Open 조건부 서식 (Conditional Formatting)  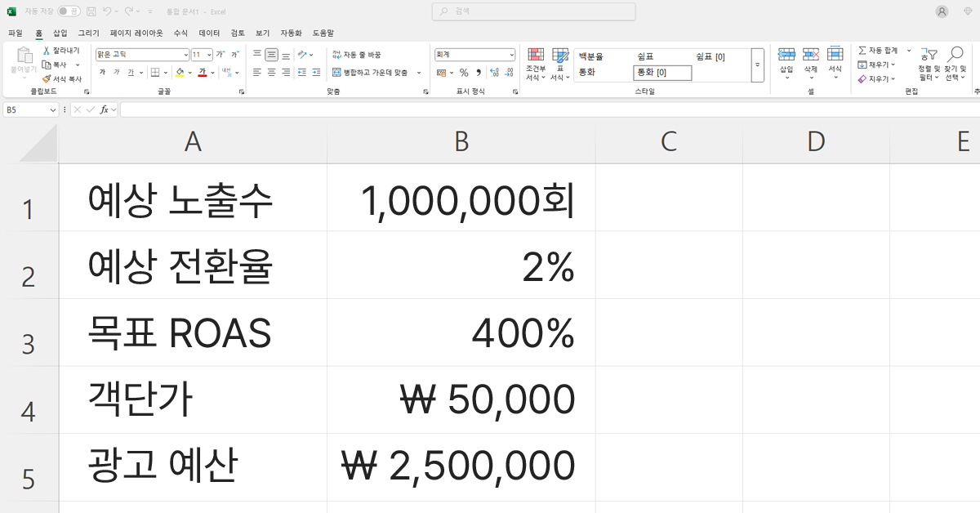(536, 65)
